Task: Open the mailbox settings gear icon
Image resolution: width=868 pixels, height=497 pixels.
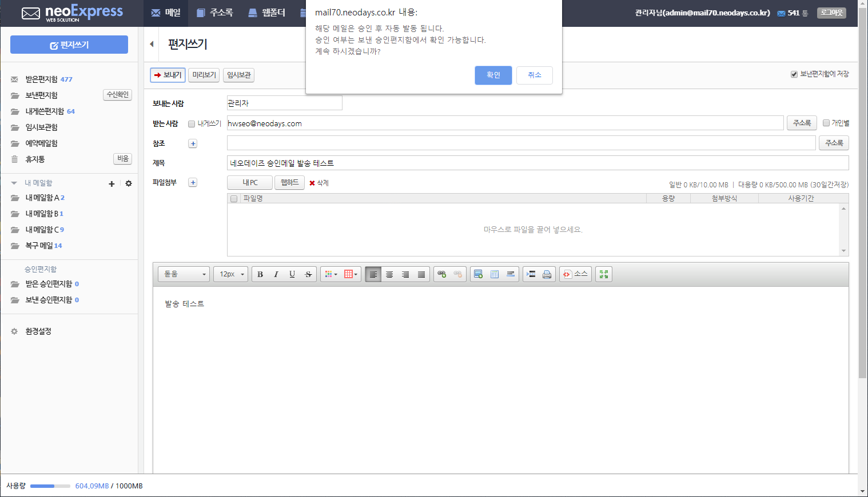Action: pyautogui.click(x=129, y=183)
